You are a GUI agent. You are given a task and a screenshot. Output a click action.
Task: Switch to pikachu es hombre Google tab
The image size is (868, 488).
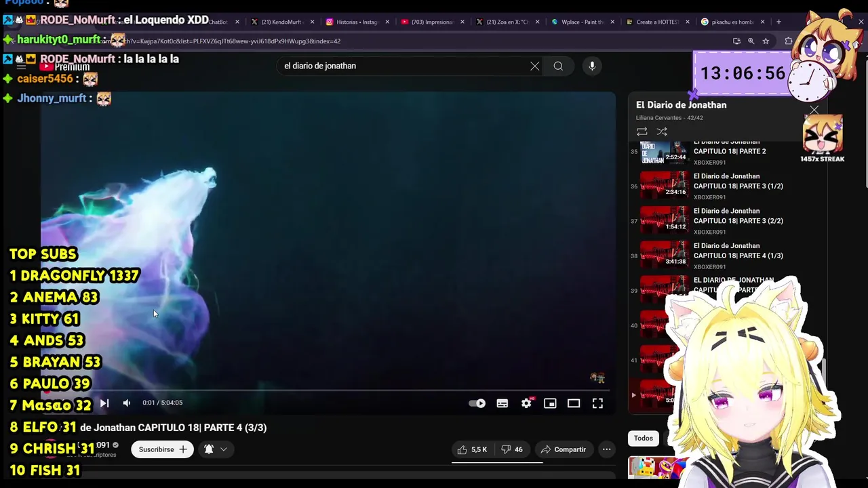[x=731, y=22]
